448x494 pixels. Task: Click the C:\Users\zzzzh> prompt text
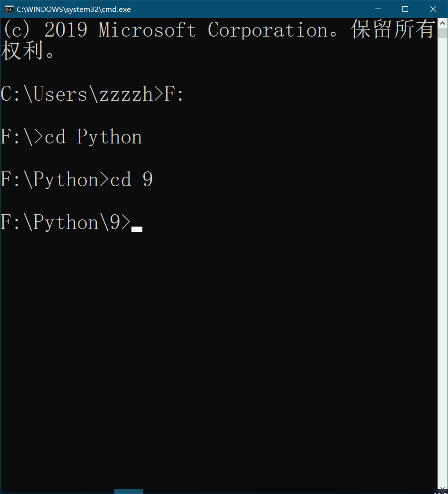click(82, 94)
